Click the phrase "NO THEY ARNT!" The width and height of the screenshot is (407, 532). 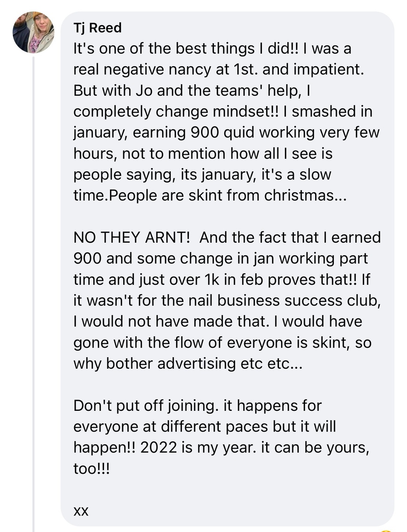point(132,237)
